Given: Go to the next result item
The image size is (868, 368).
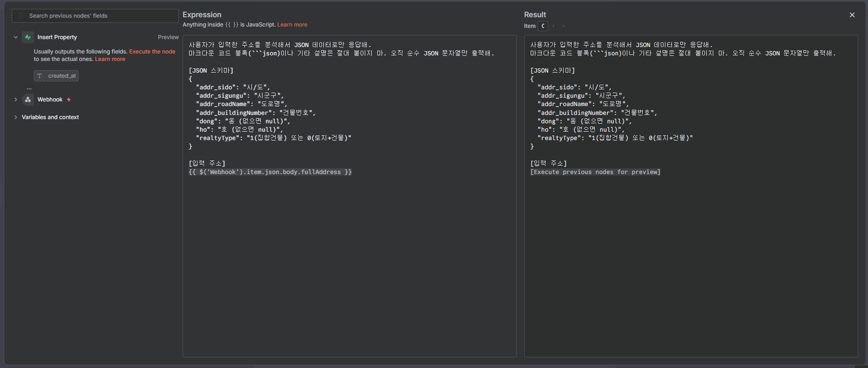Looking at the screenshot, I should pos(564,26).
